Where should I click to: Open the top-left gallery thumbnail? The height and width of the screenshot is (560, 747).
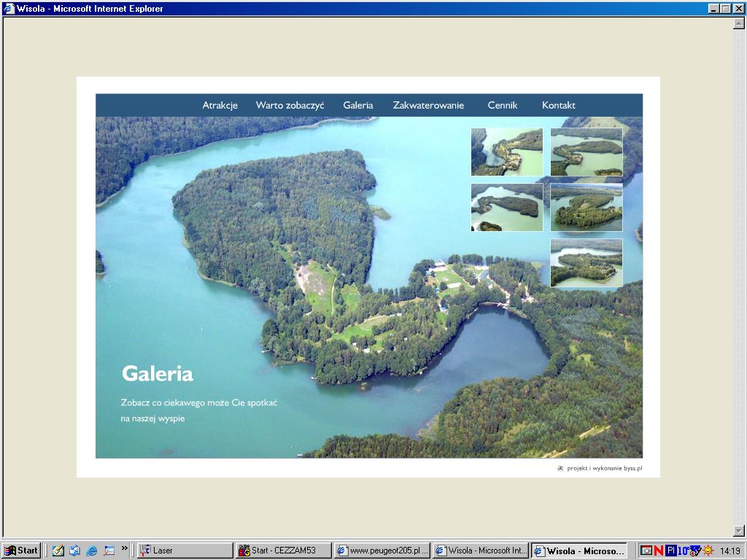[x=507, y=152]
